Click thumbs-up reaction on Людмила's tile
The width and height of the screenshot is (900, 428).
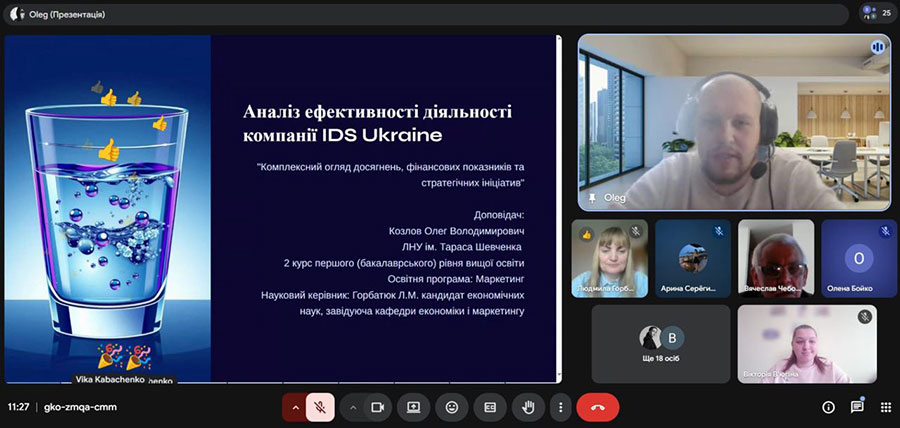(586, 234)
